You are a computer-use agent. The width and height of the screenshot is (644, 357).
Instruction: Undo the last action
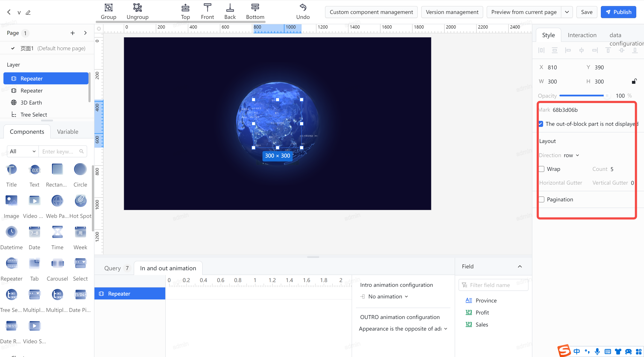(303, 12)
